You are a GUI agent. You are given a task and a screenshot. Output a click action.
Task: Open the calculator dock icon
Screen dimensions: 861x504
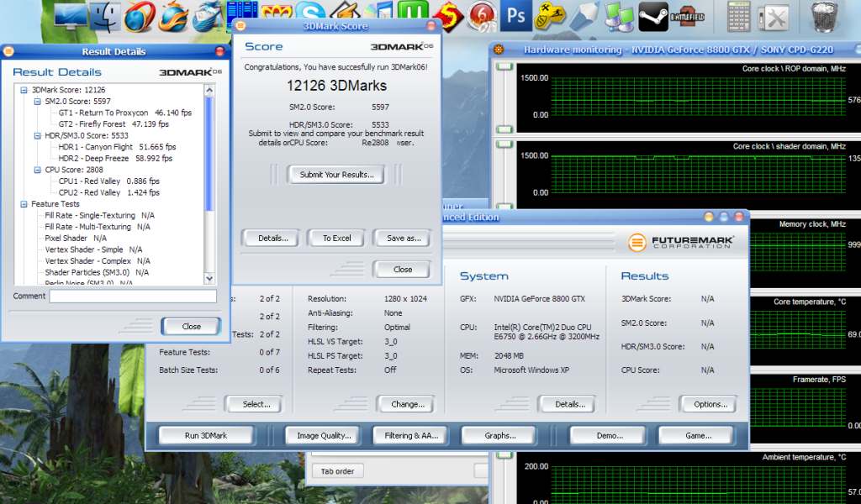pyautogui.click(x=738, y=16)
